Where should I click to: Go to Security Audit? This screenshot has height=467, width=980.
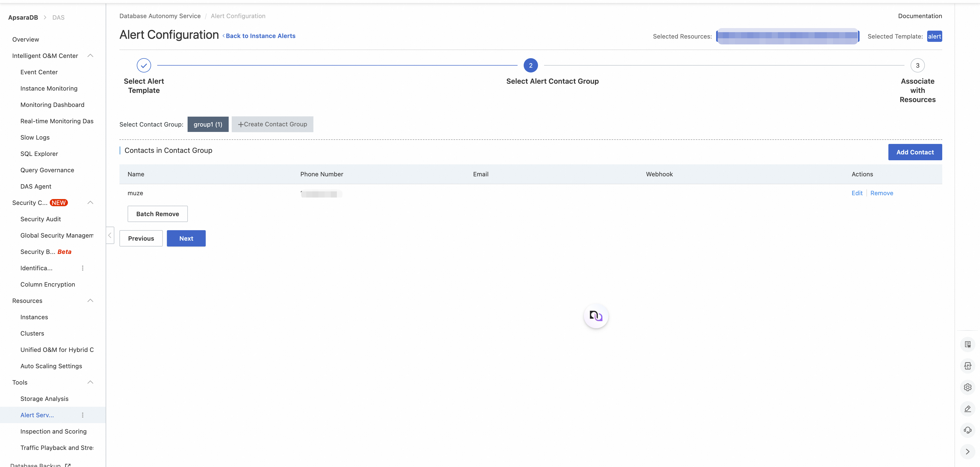click(x=41, y=219)
